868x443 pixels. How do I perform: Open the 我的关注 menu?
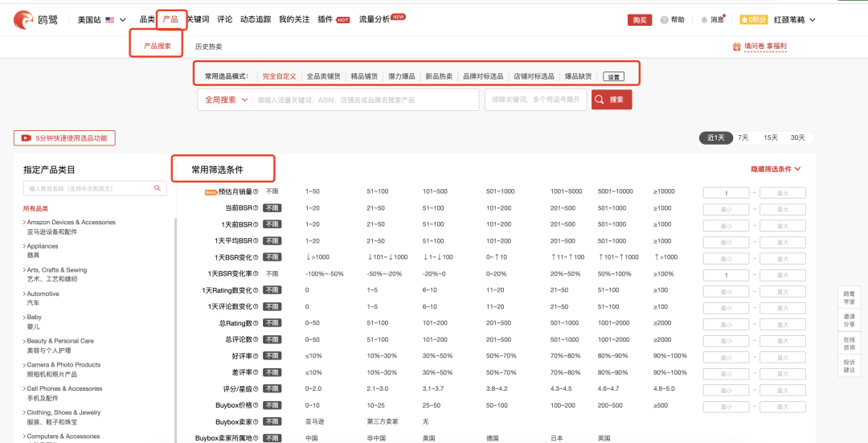pyautogui.click(x=294, y=19)
